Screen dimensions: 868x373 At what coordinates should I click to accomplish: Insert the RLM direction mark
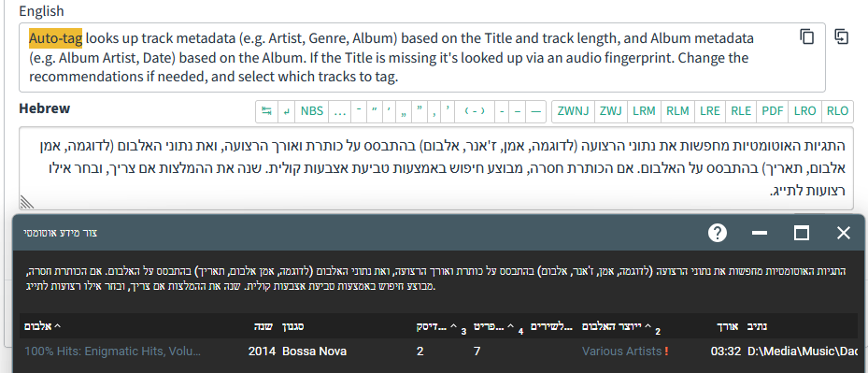point(677,111)
